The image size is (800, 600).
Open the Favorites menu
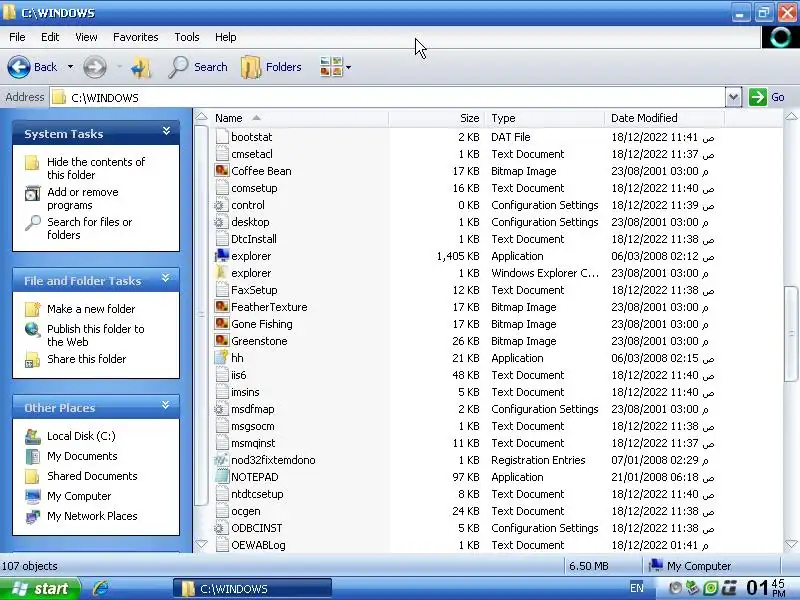[136, 37]
